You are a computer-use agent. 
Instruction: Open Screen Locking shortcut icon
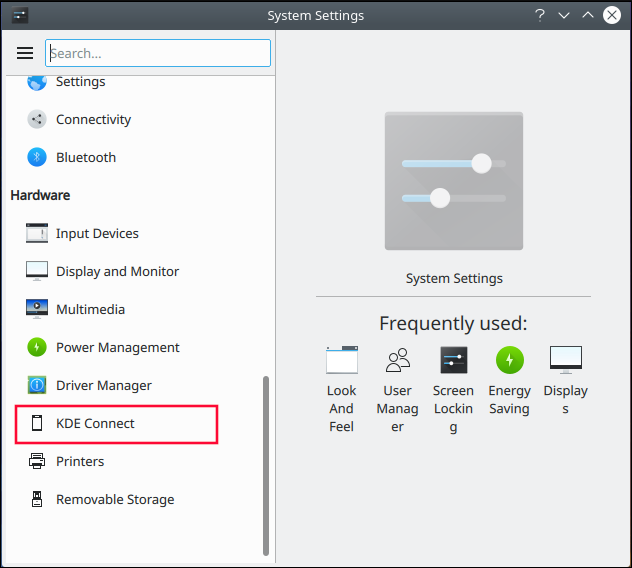pos(453,360)
